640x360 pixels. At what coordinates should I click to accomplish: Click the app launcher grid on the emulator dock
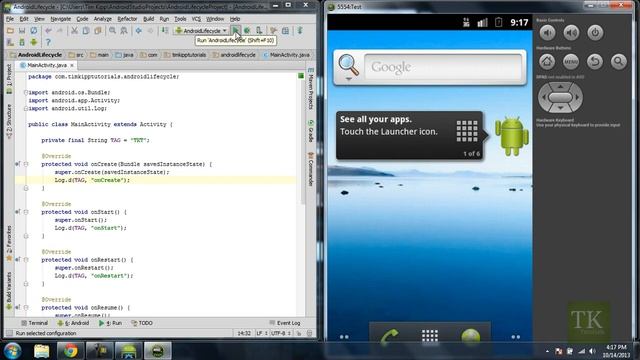tap(430, 336)
